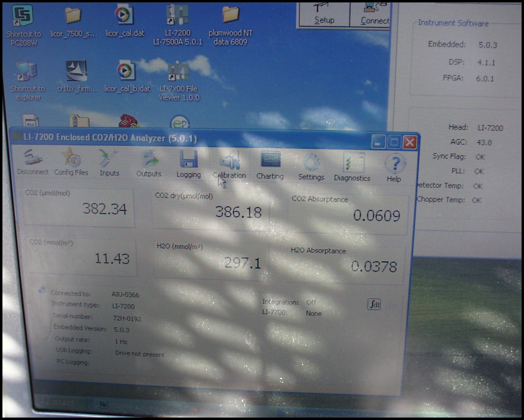This screenshot has width=524, height=420.
Task: Click the integration ∫dt button
Action: pos(374,304)
